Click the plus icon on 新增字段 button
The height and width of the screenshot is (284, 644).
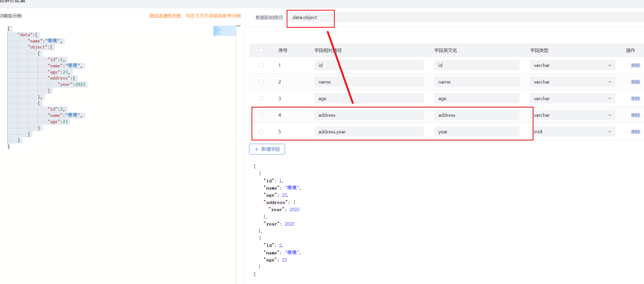256,149
